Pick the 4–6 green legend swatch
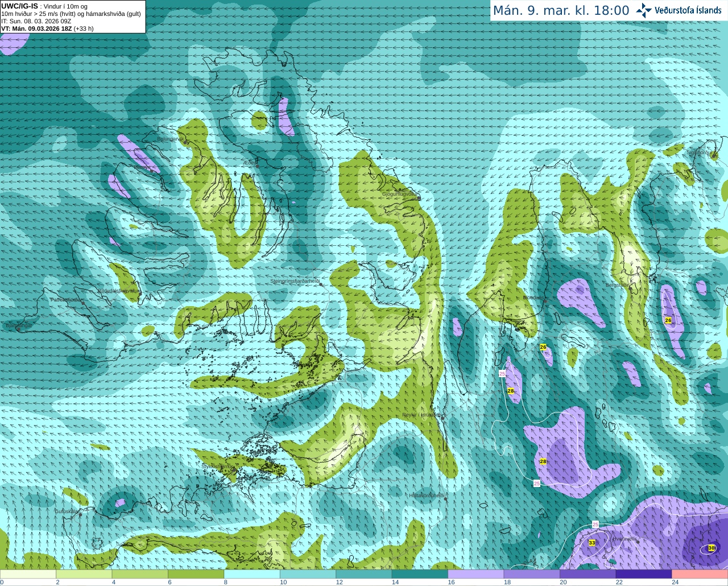The image size is (728, 586). pos(140,574)
